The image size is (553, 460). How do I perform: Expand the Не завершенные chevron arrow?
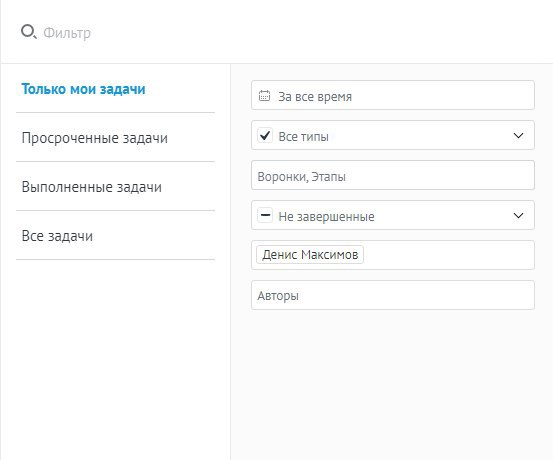[518, 215]
